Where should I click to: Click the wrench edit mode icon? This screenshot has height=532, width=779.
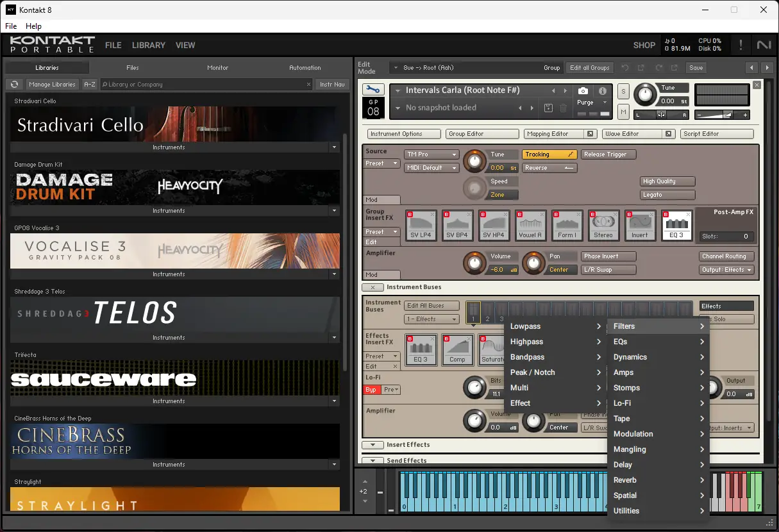point(373,90)
